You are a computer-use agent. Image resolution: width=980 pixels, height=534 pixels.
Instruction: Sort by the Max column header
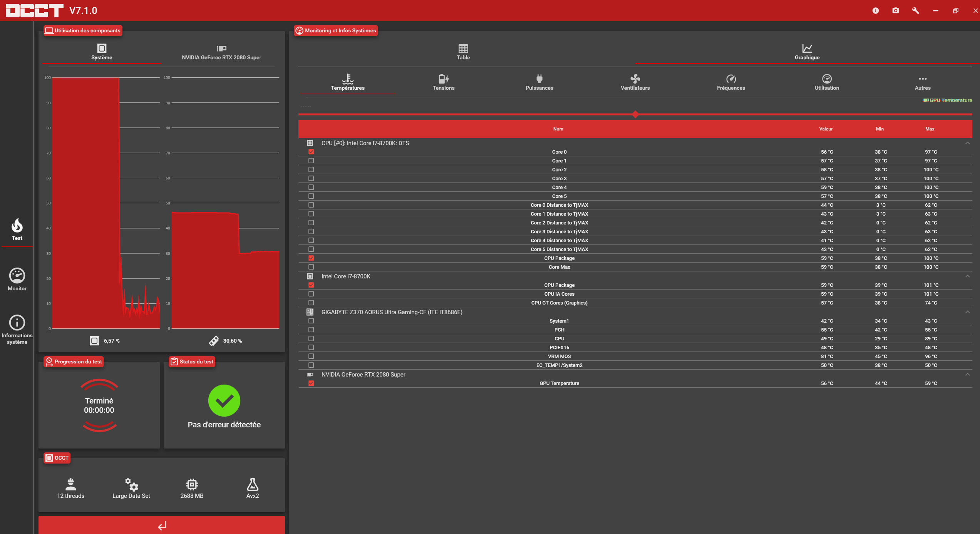[x=930, y=129]
